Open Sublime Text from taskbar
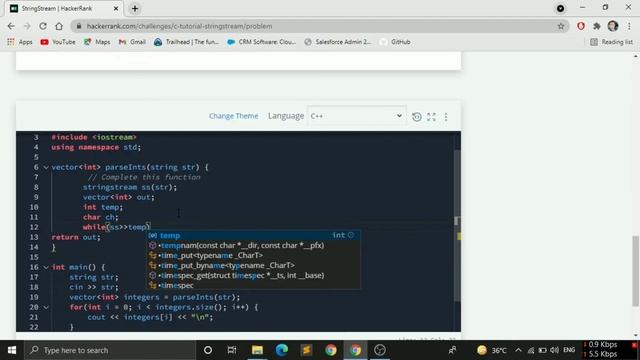The image size is (640, 360). [x=306, y=350]
